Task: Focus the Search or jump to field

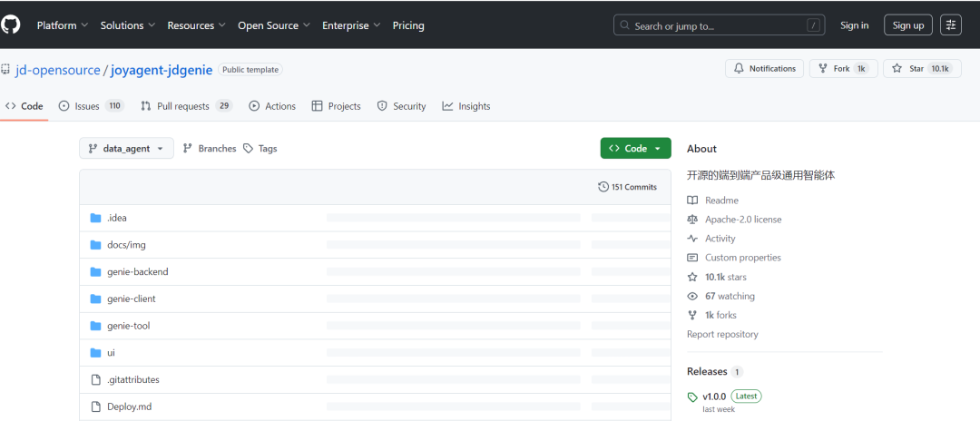Action: pos(719,25)
